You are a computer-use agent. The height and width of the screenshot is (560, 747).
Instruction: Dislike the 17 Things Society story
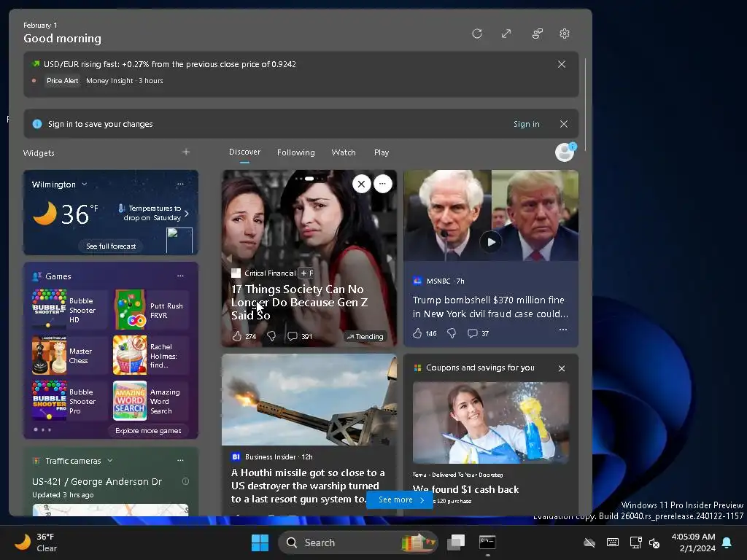pos(271,336)
